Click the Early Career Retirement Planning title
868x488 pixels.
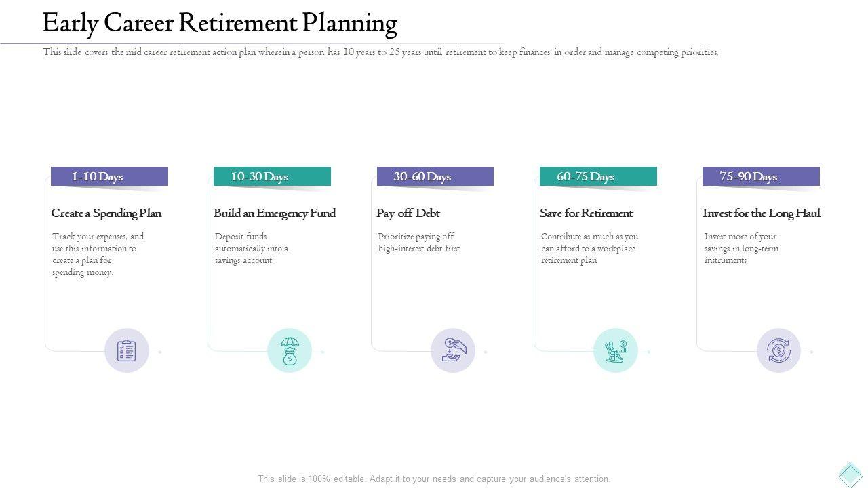pyautogui.click(x=220, y=23)
